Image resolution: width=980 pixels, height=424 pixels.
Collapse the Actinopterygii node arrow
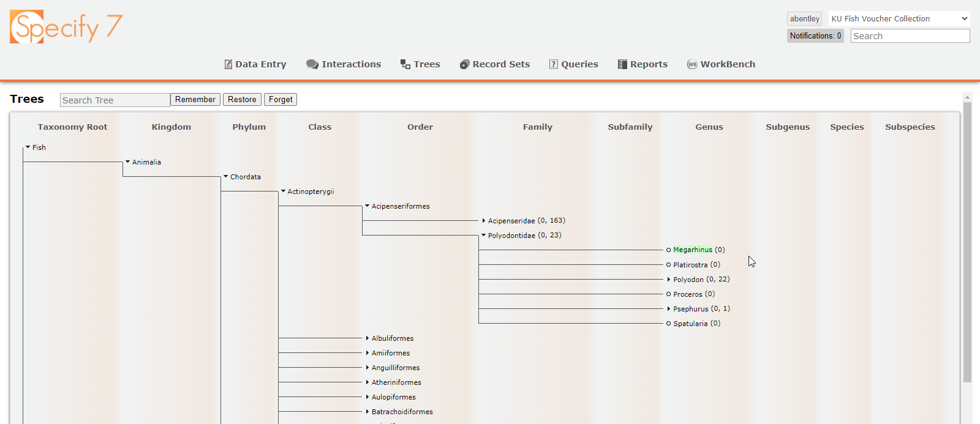[x=283, y=192]
